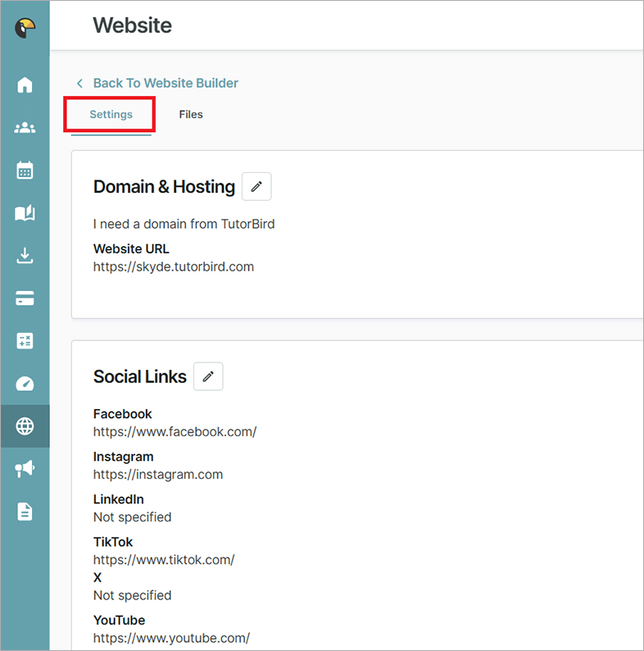The height and width of the screenshot is (651, 644).
Task: Switch to the Files tab
Action: tap(191, 115)
